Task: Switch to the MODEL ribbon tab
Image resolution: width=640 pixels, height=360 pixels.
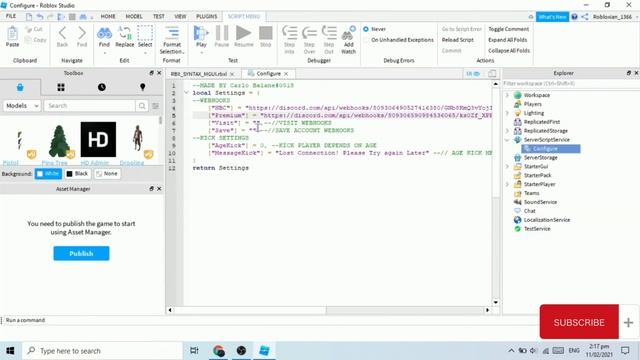Action: click(x=134, y=16)
